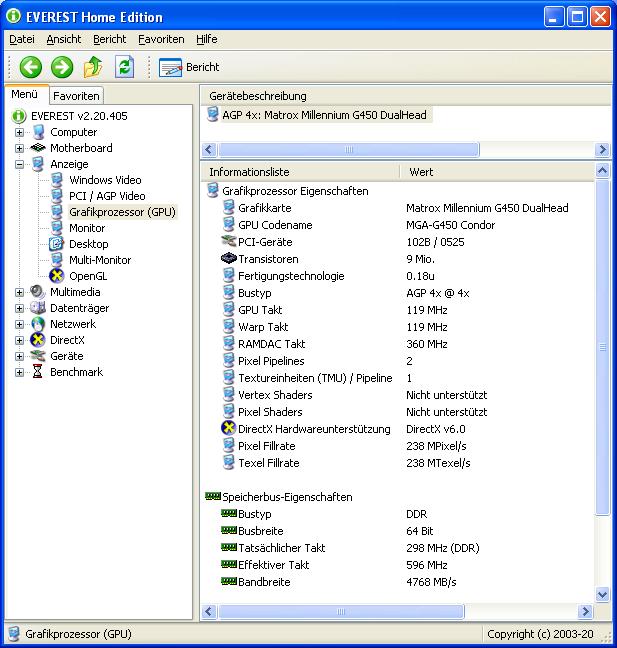Click the PCI-Geräte card icon in list
The image size is (617, 648).
click(x=229, y=241)
